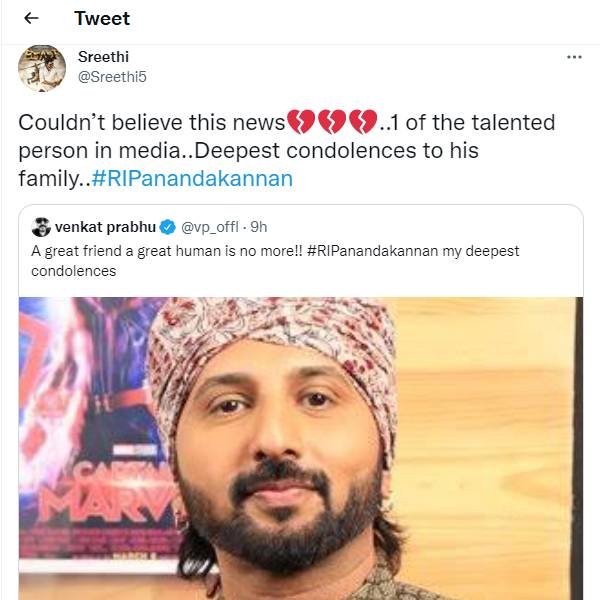Open the three-dot more options menu
This screenshot has width=600, height=600.
coord(574,57)
